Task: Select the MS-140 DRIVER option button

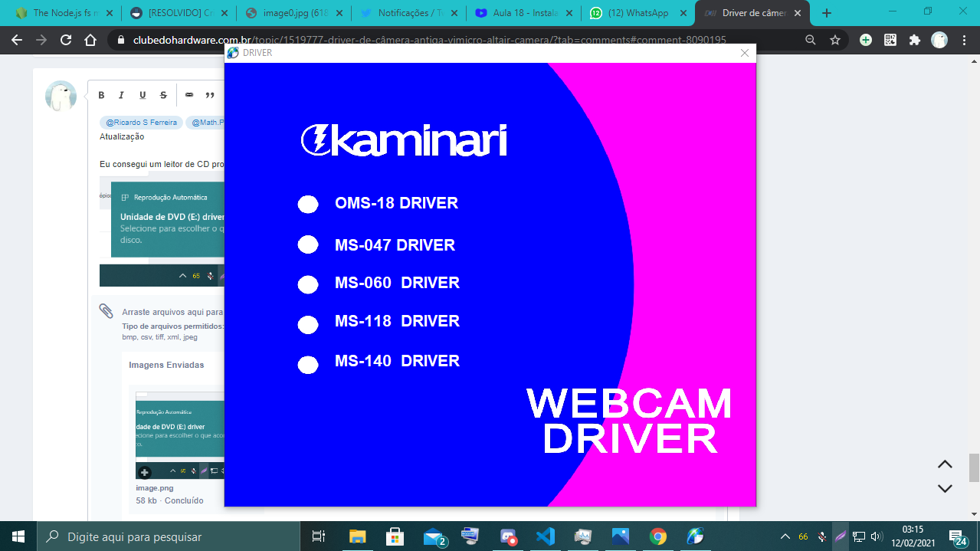Action: [x=308, y=365]
